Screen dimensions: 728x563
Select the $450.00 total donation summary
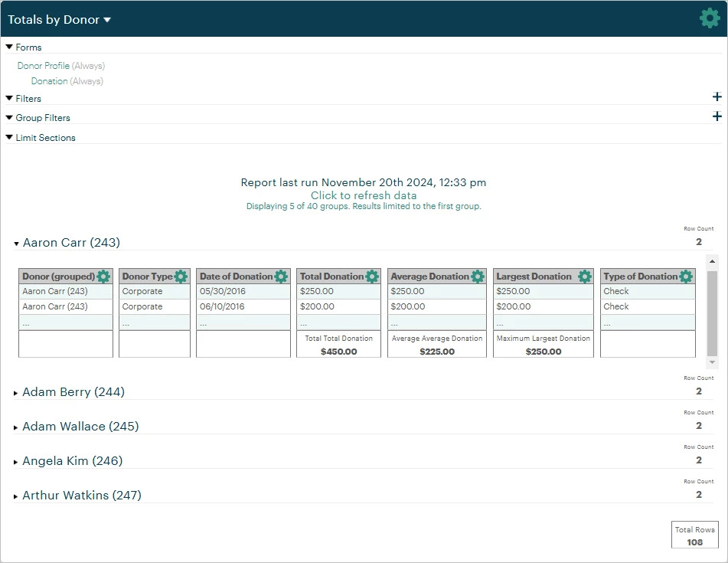tap(339, 352)
